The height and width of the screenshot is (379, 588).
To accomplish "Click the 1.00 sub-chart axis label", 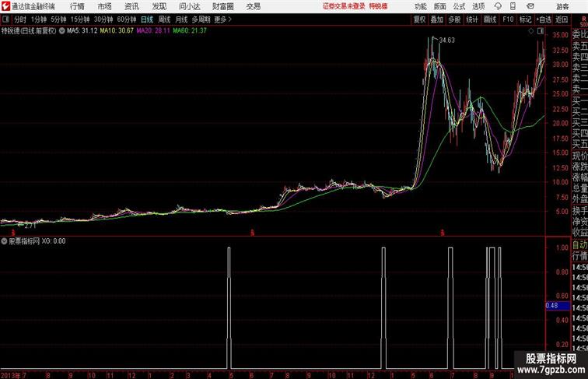I will pyautogui.click(x=562, y=247).
